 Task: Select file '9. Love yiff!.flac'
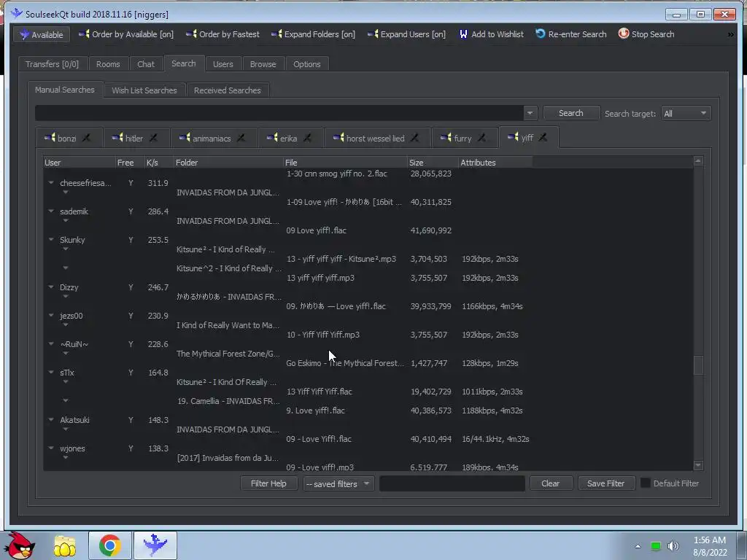click(315, 411)
